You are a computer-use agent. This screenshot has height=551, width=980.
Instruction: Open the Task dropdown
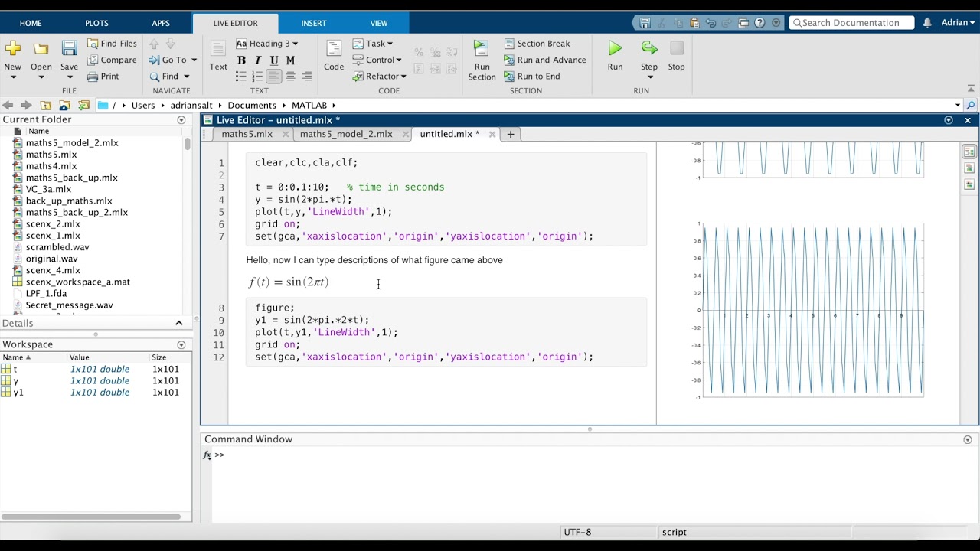pyautogui.click(x=373, y=44)
